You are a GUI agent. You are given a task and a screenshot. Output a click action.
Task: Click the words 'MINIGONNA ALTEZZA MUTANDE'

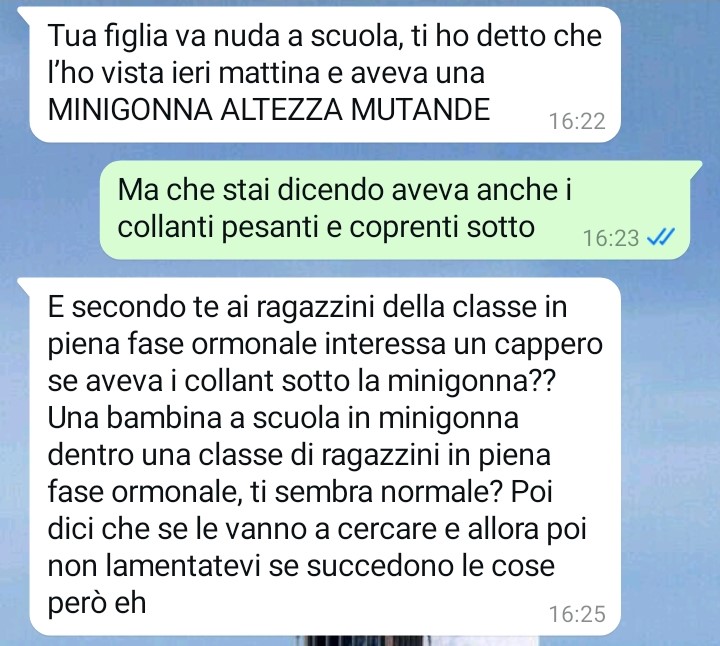(x=269, y=110)
